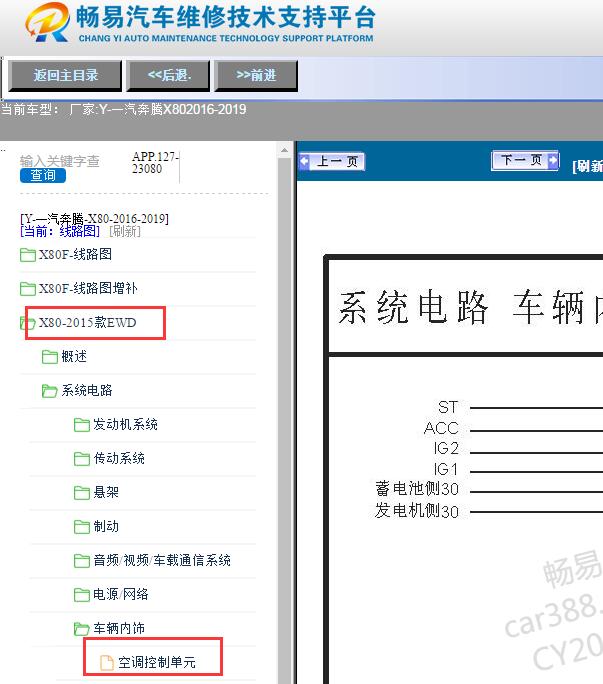Image resolution: width=603 pixels, height=684 pixels.
Task: Click the X80F-线路图增补 folder icon
Action: click(28, 289)
